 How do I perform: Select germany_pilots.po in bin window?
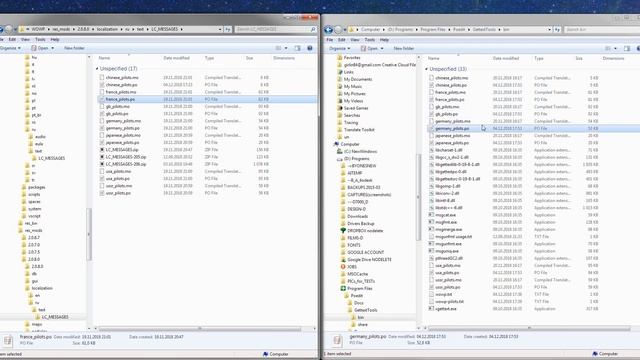533,129
